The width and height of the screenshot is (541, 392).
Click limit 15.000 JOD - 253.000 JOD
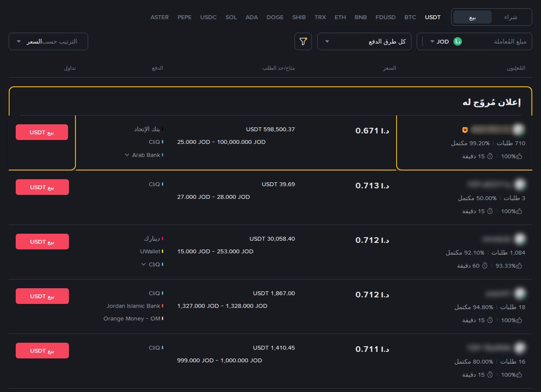[215, 251]
